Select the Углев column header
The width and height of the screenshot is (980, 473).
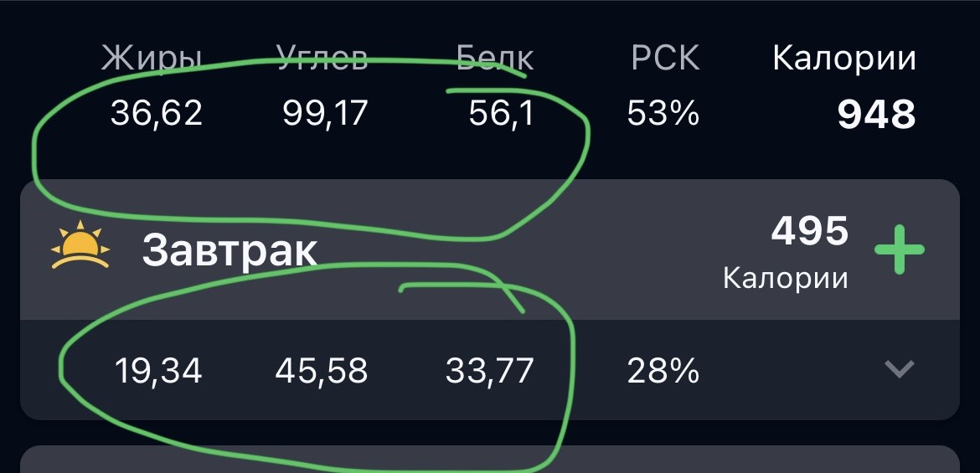(x=322, y=59)
